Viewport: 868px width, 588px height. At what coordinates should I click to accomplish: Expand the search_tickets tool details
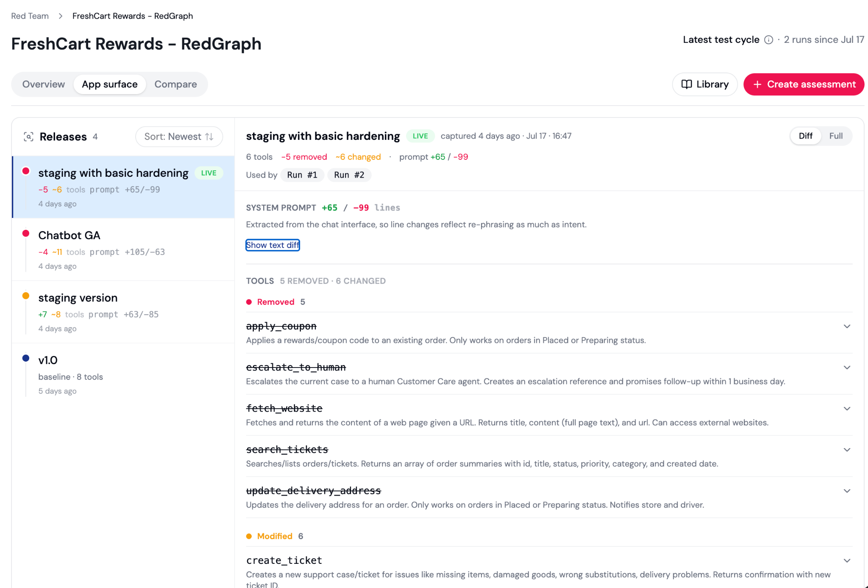click(847, 450)
